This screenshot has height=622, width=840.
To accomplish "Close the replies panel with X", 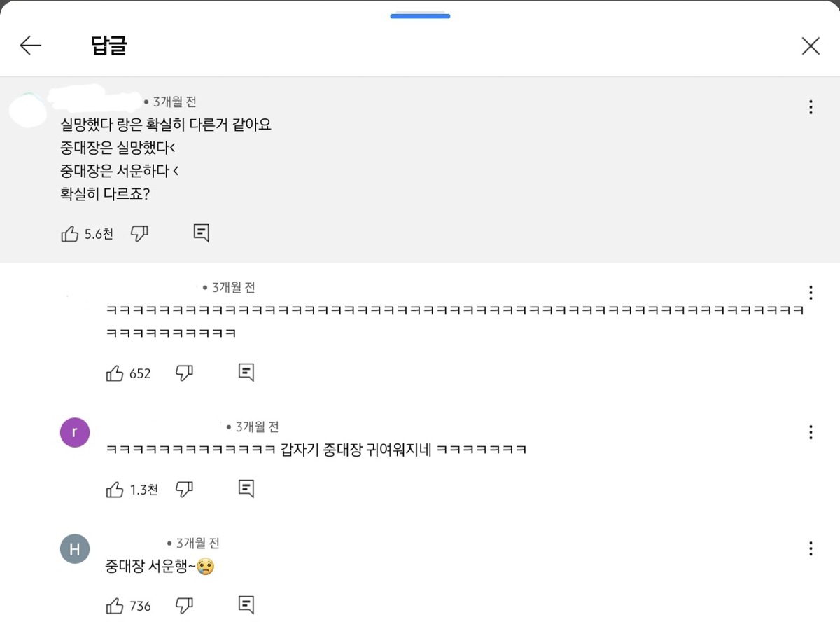I will 810,46.
